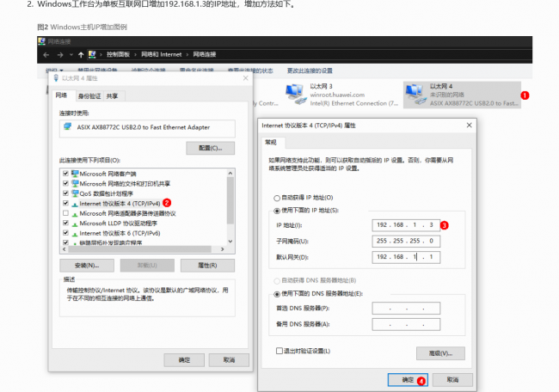Screen dimensions: 559x392
Task: Select 使用下面的 DNS 服务器地址(E) radio button
Action: 277,294
